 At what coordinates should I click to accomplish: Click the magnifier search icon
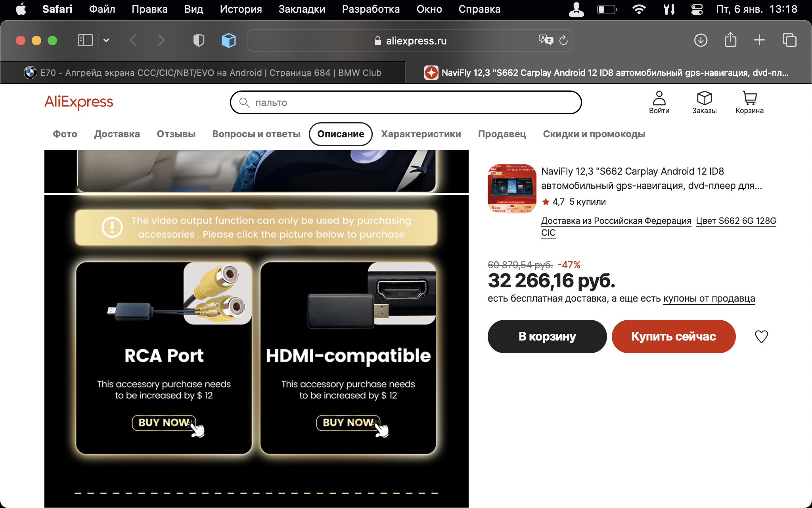244,102
